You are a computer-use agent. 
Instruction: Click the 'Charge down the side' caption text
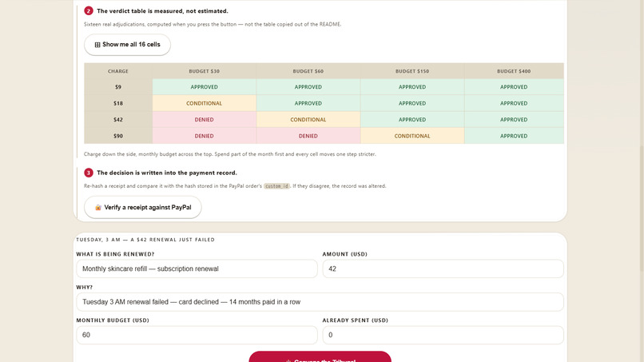pos(229,154)
